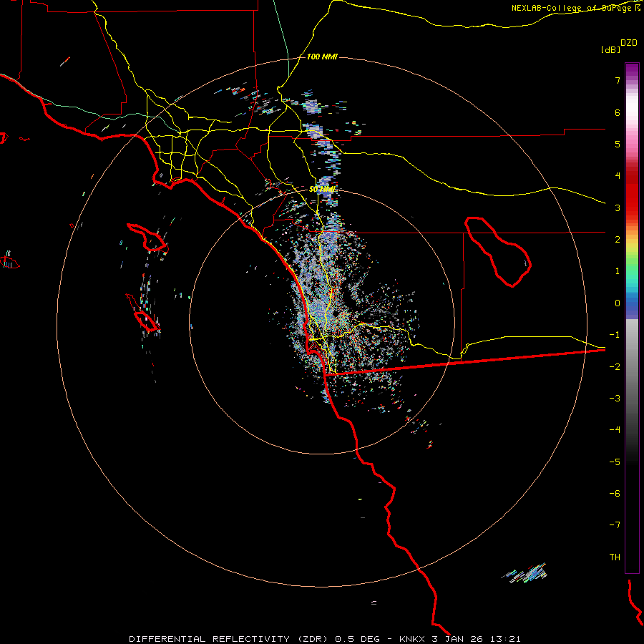This screenshot has height=644, width=644.
Task: Select the positive 2 dB scale label
Action: [x=618, y=240]
